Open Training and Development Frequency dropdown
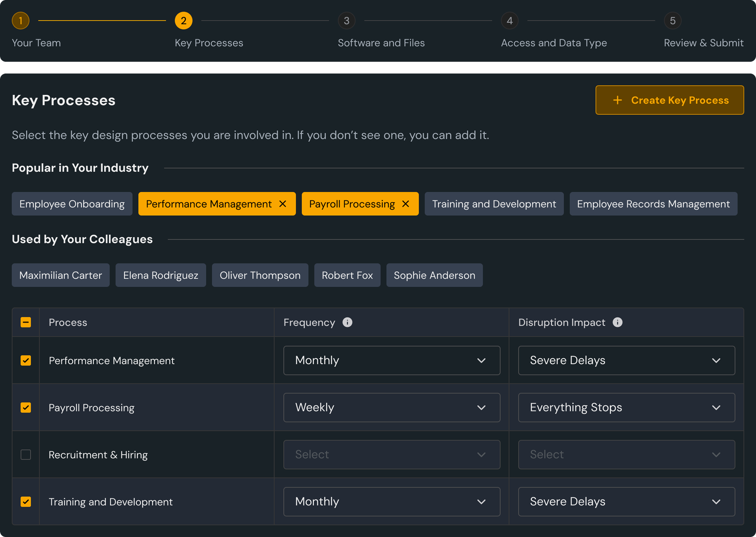The height and width of the screenshot is (537, 756). tap(391, 502)
